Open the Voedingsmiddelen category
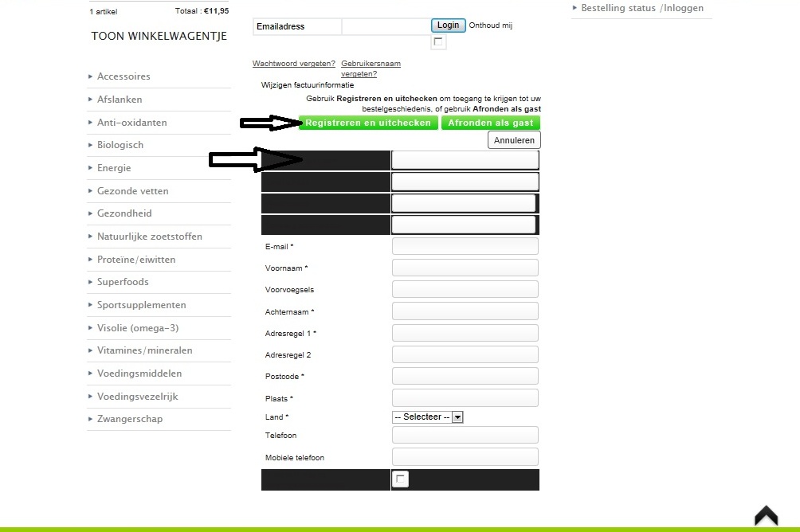Screen dimensions: 800x532 click(139, 373)
